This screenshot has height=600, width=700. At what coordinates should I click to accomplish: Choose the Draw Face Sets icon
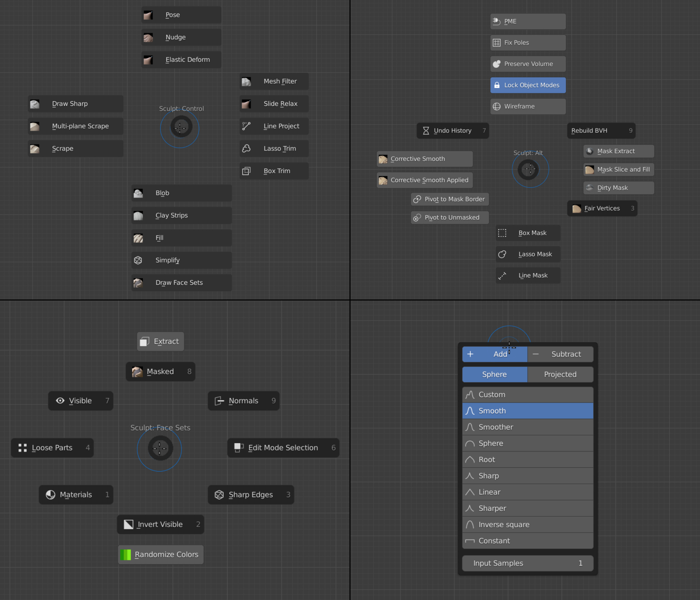click(x=138, y=283)
